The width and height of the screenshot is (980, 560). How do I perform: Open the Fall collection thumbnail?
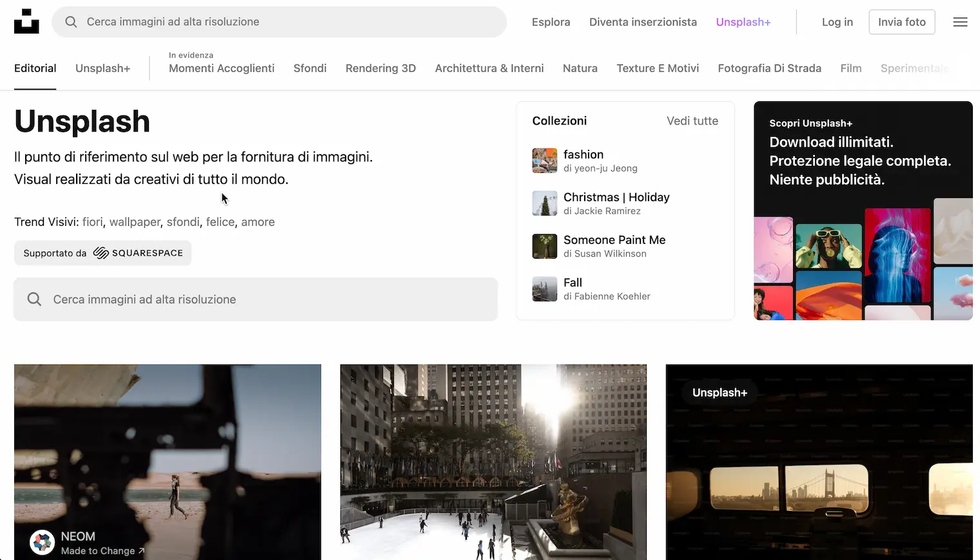[x=545, y=288]
